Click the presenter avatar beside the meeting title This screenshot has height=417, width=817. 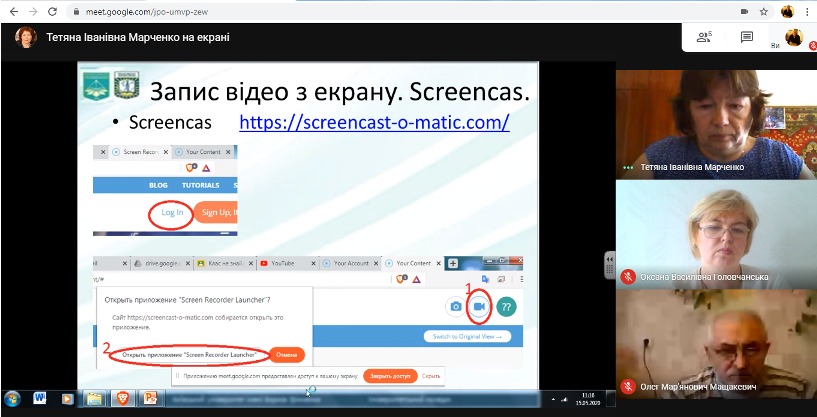click(25, 37)
